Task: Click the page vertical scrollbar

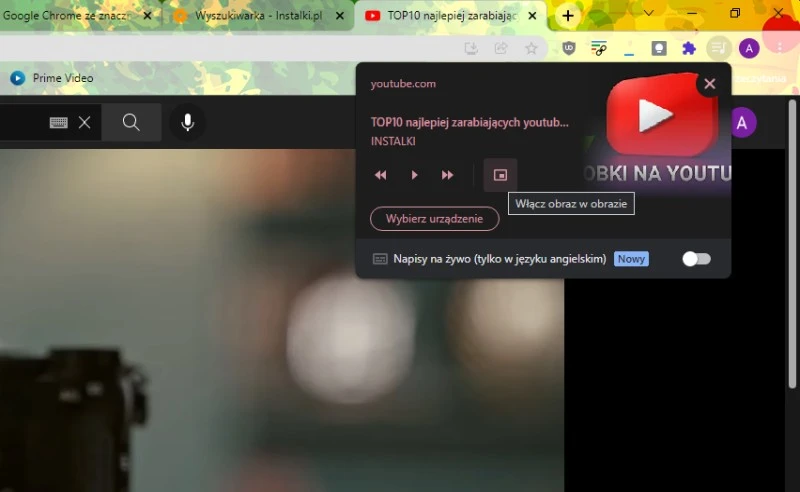Action: [x=792, y=244]
